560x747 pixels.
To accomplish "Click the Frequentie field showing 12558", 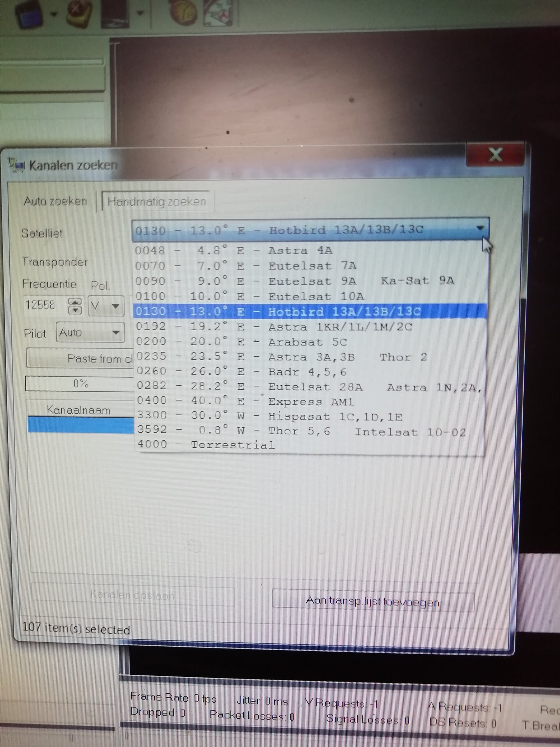I will click(45, 305).
